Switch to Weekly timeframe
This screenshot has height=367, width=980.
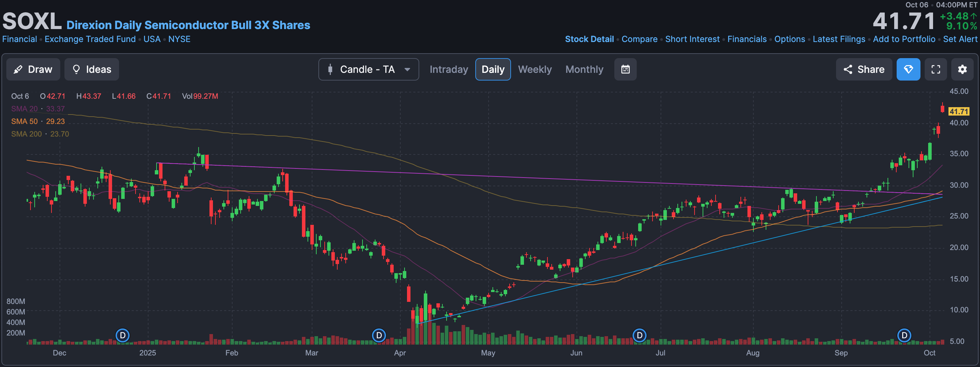coord(534,69)
